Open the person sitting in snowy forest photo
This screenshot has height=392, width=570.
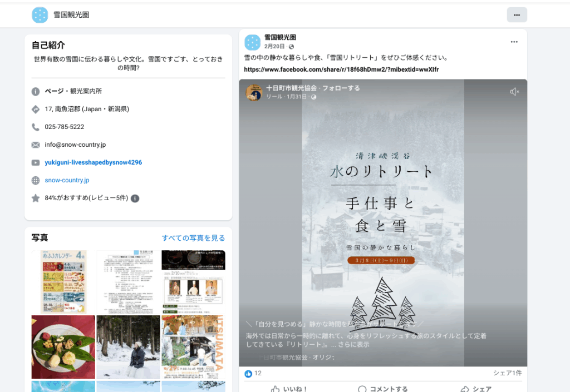coord(129,347)
